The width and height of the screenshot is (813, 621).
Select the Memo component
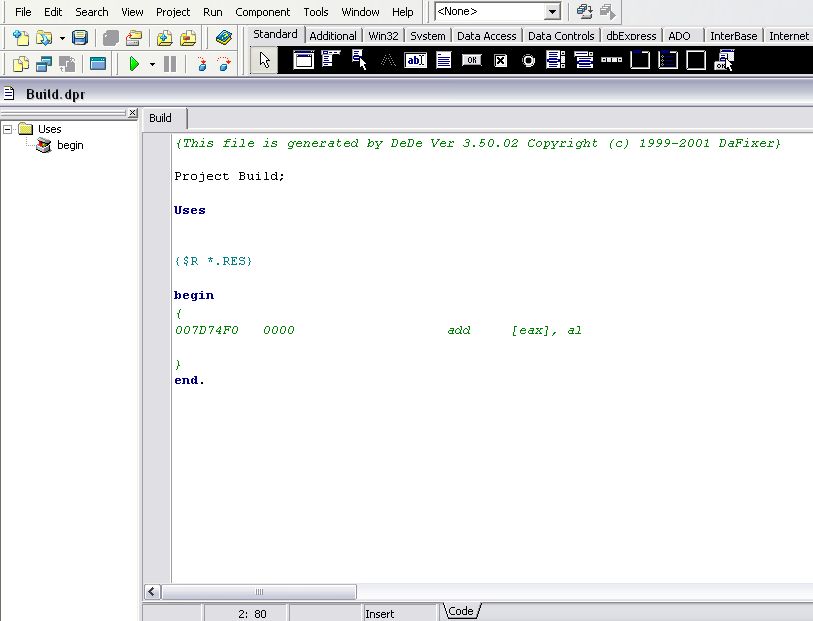click(444, 60)
